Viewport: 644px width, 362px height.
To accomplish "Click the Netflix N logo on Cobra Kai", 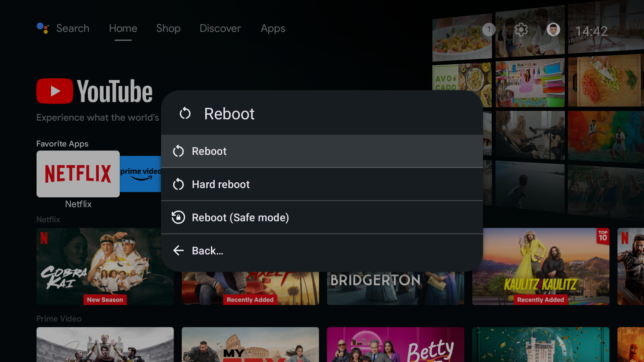I will pyautogui.click(x=44, y=238).
